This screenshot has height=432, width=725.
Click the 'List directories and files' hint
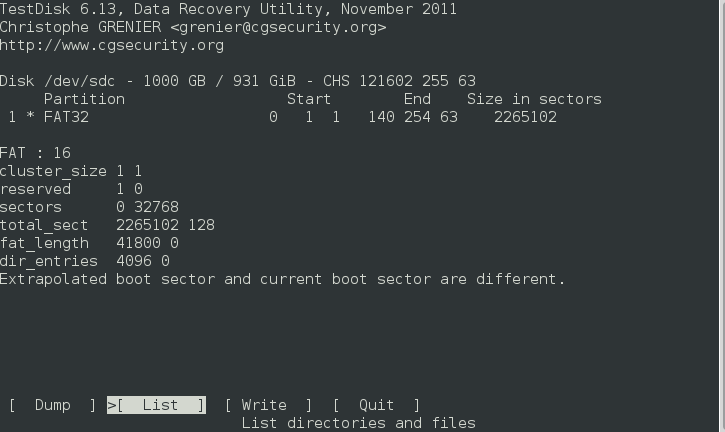358,423
